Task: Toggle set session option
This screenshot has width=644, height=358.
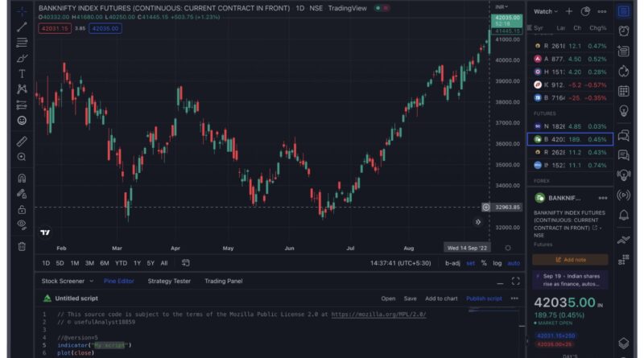Action: 471,263
